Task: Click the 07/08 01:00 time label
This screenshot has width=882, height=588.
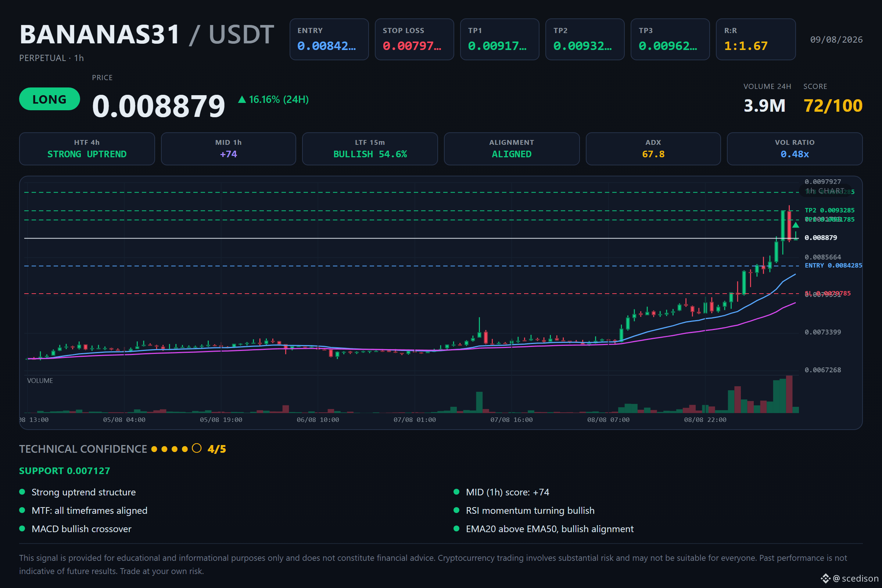Action: pyautogui.click(x=415, y=420)
